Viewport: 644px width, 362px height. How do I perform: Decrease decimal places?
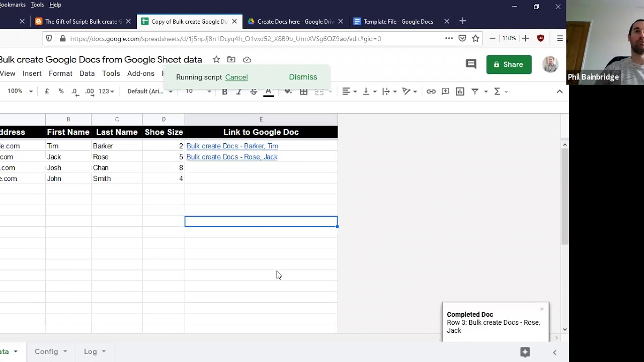(74, 92)
